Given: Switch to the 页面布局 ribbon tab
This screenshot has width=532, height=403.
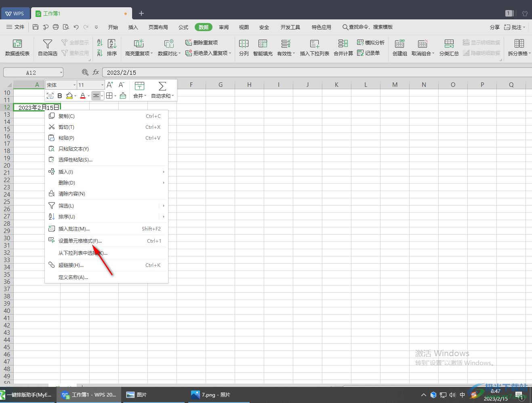Looking at the screenshot, I should [158, 27].
